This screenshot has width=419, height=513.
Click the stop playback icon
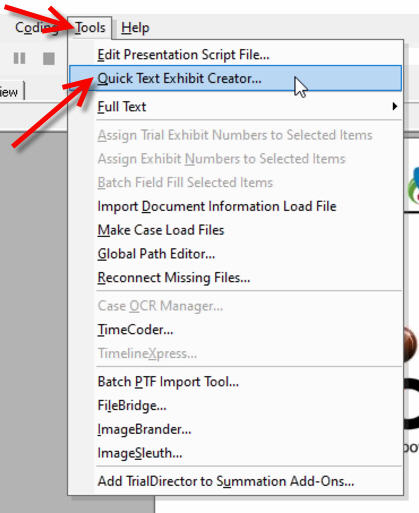point(49,59)
